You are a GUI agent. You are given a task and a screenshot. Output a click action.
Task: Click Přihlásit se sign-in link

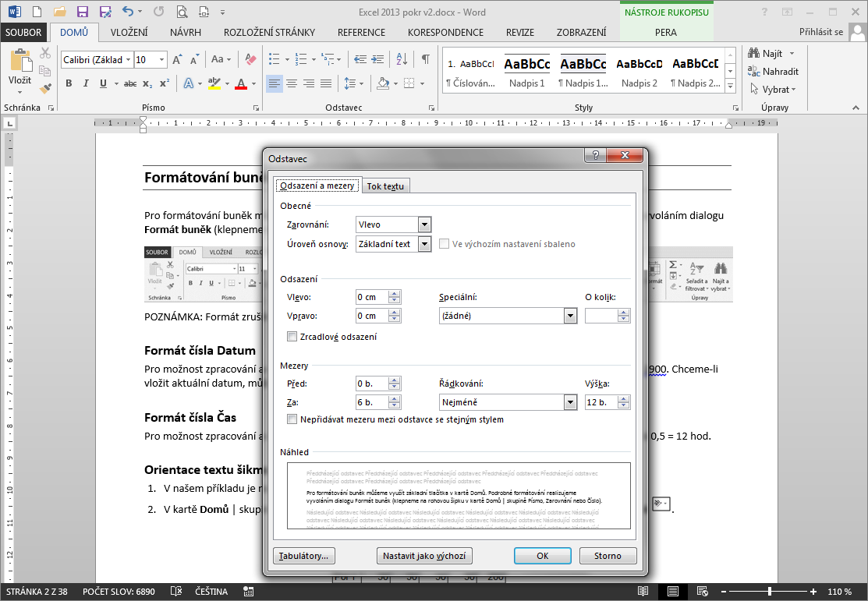tap(821, 32)
